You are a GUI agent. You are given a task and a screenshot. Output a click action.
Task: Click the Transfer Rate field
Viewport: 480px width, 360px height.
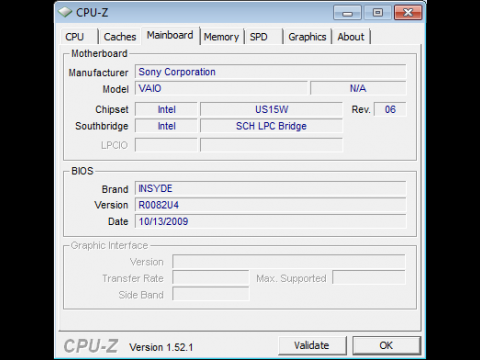point(211,278)
